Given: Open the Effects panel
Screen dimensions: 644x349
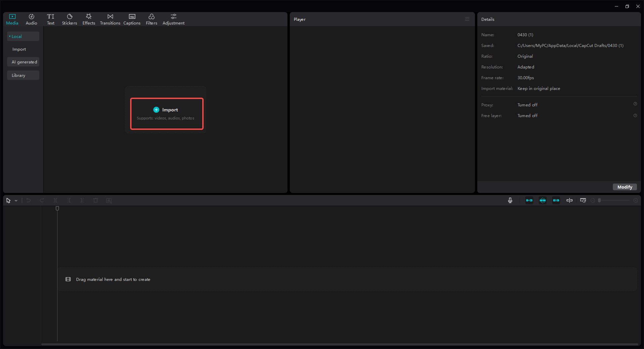Looking at the screenshot, I should tap(89, 19).
